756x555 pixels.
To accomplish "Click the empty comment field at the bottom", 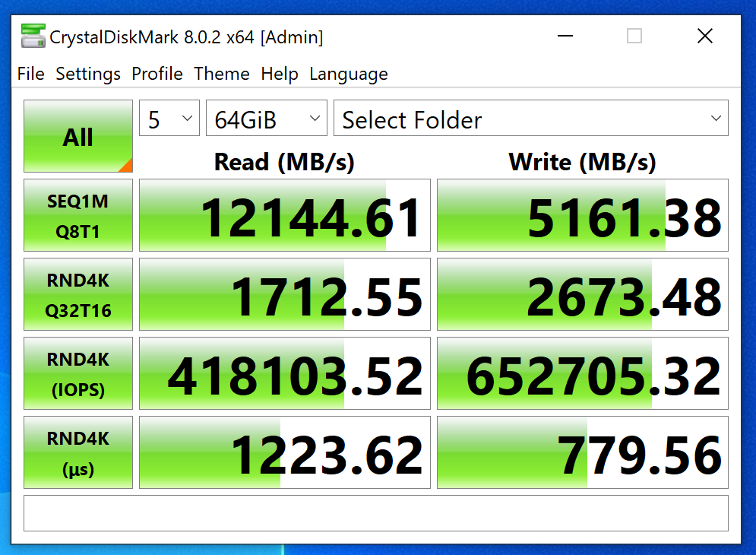I will click(x=376, y=513).
